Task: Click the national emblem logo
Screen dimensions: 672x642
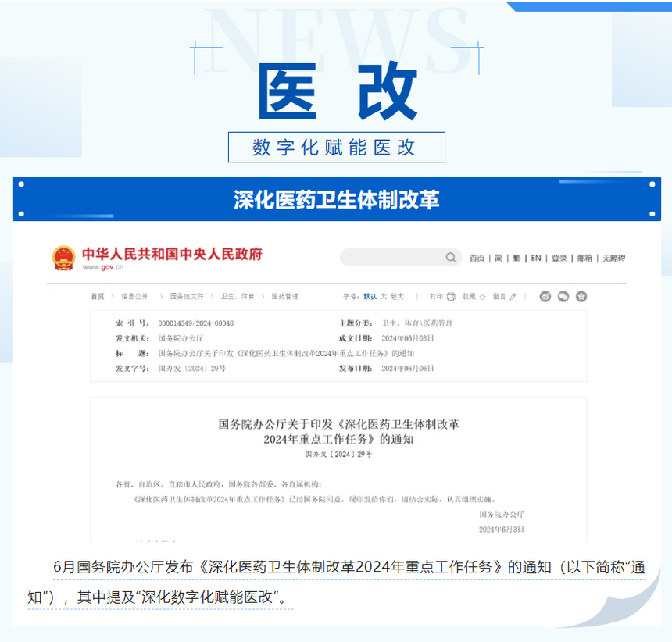Action: (x=64, y=258)
